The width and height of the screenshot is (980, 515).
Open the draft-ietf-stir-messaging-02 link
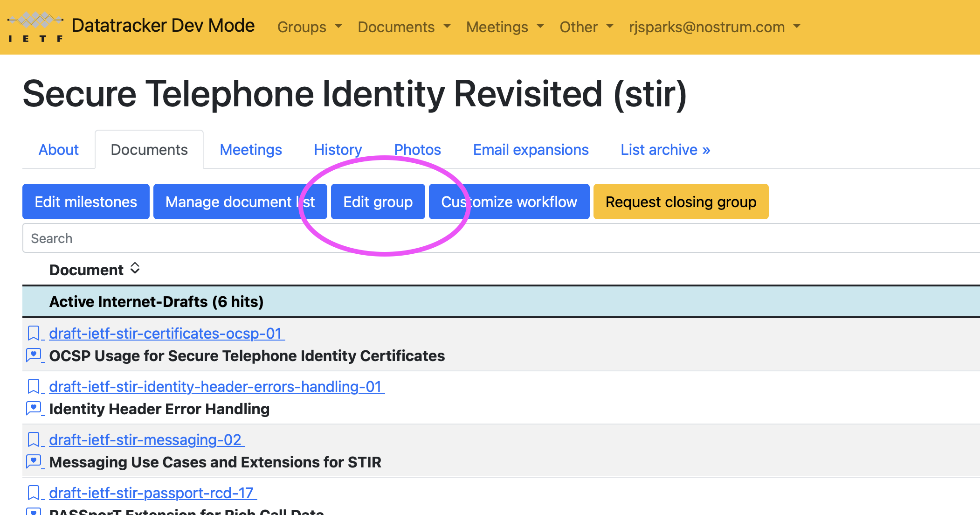pyautogui.click(x=145, y=439)
